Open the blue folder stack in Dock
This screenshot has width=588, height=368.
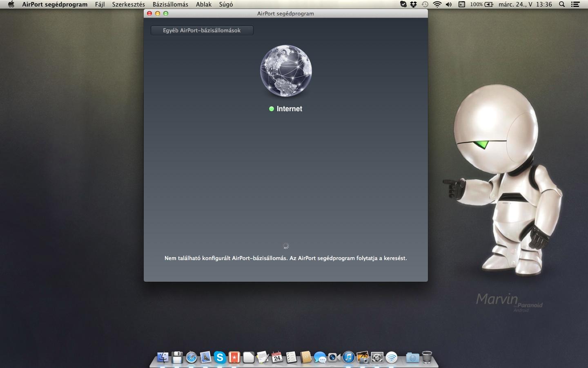point(412,357)
